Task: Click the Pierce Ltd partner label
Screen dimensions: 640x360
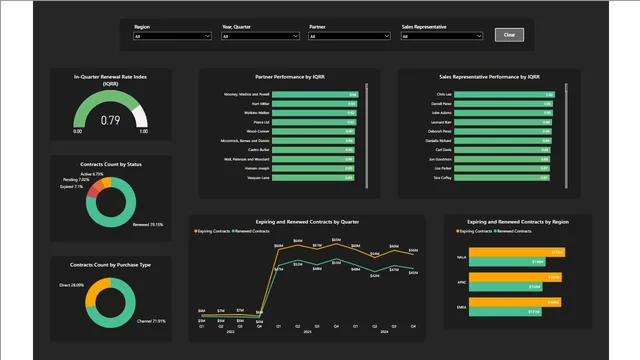Action: [261, 122]
